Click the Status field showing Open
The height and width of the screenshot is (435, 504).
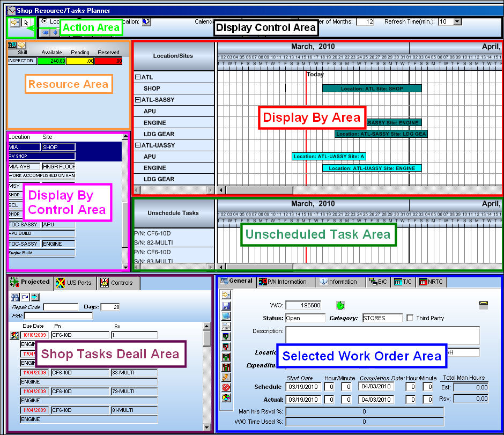click(x=305, y=318)
